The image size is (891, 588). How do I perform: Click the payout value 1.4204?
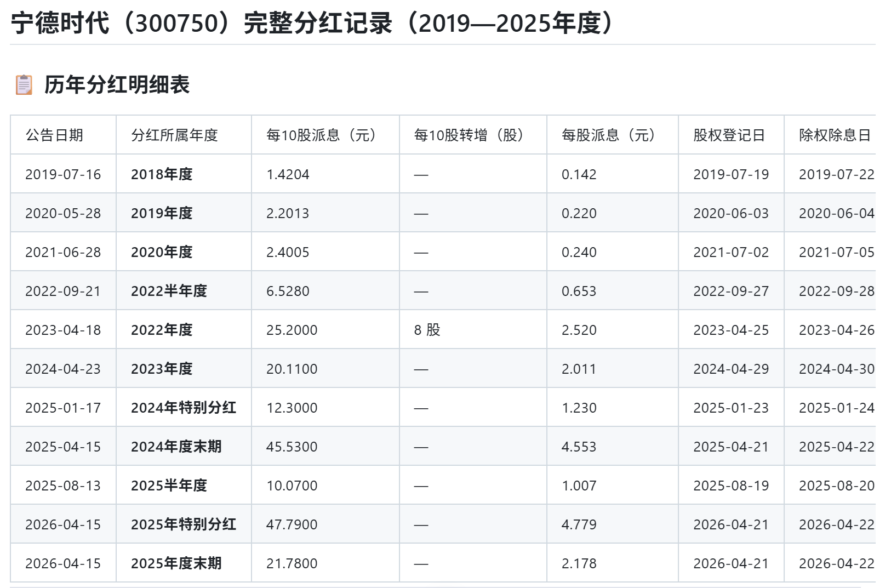point(288,174)
